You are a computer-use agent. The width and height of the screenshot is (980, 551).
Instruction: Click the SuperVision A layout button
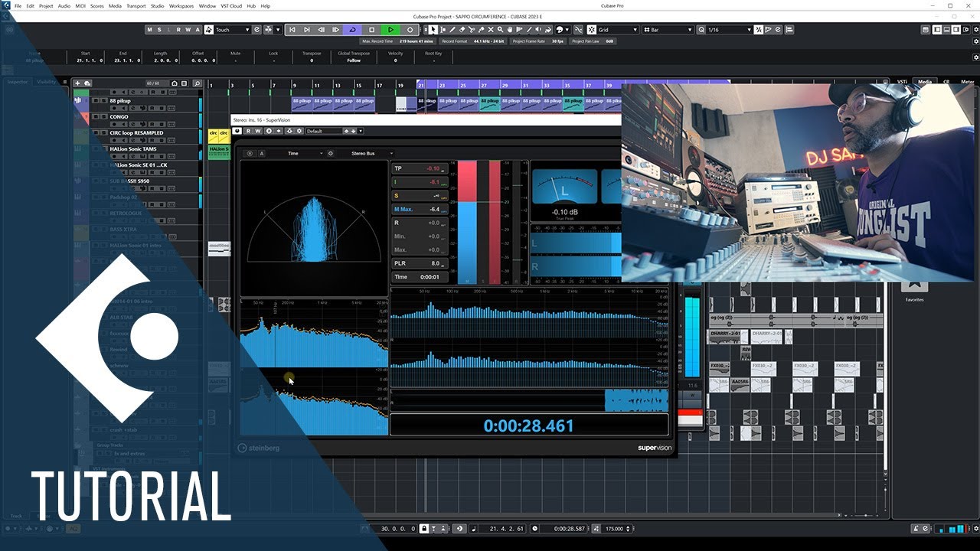pos(261,153)
